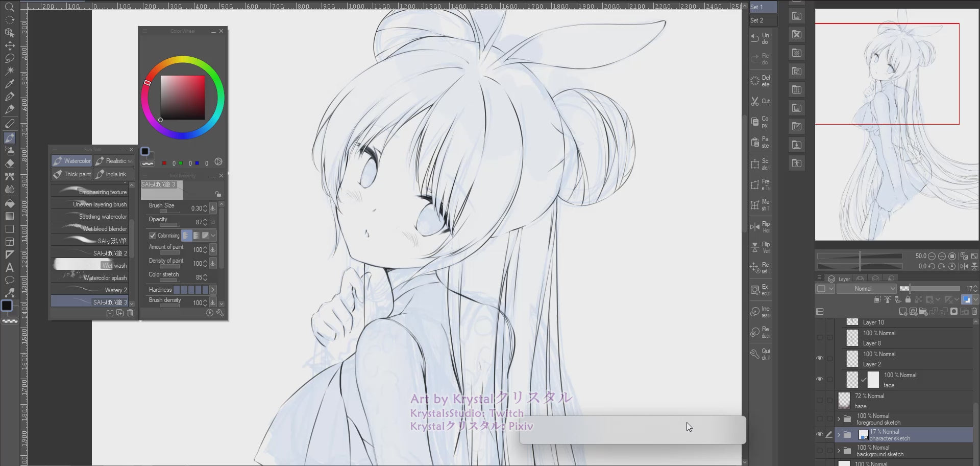The height and width of the screenshot is (466, 980).
Task: Click Copy in the quick access panel
Action: [761, 122]
